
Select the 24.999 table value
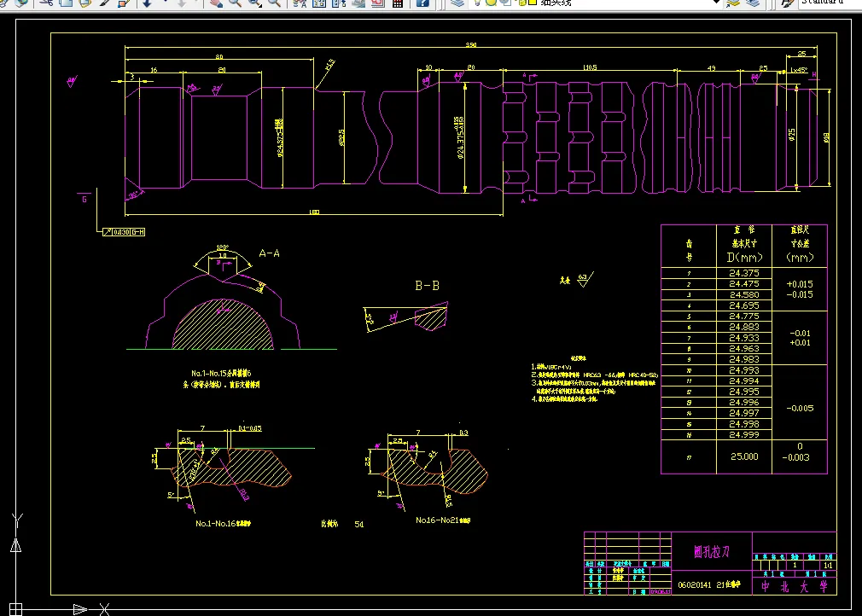(744, 434)
